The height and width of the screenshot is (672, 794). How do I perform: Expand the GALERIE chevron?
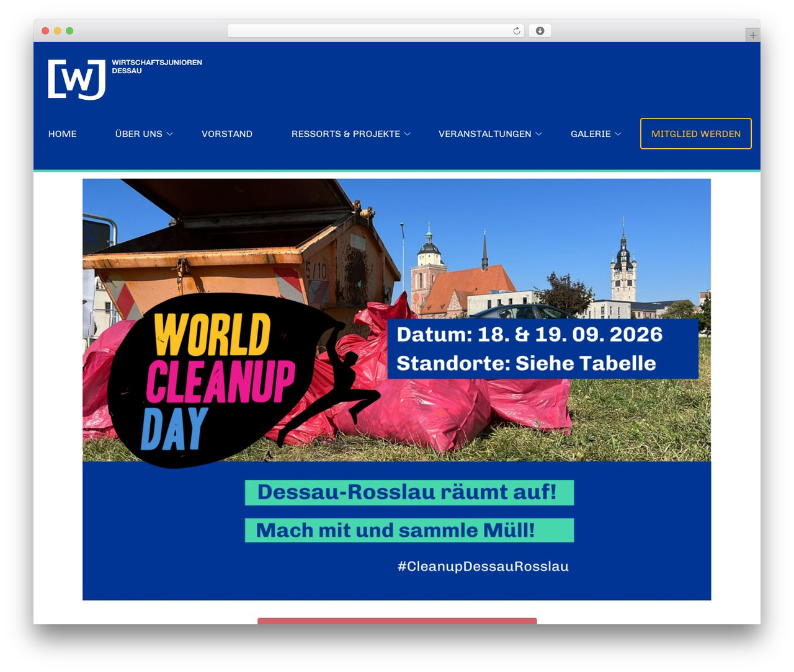click(x=618, y=134)
